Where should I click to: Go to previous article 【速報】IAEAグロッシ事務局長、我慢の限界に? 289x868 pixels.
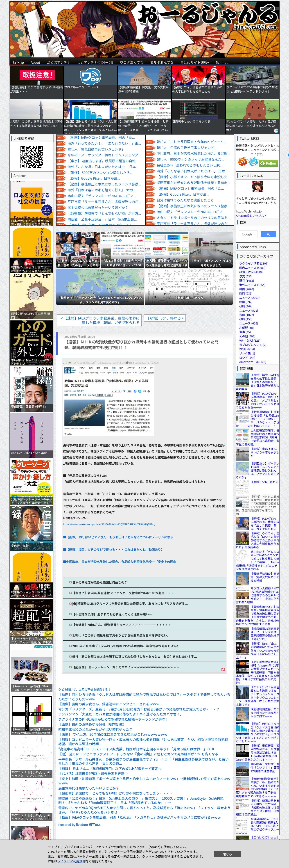tap(99, 320)
